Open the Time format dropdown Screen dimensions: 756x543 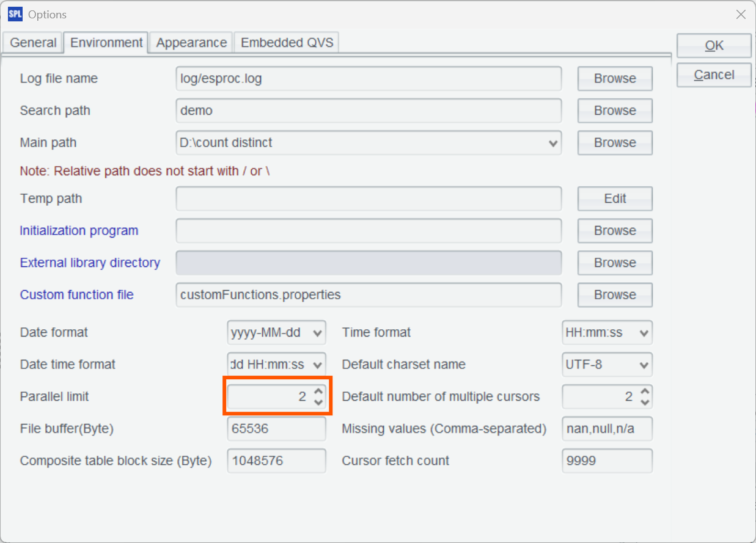click(x=642, y=332)
